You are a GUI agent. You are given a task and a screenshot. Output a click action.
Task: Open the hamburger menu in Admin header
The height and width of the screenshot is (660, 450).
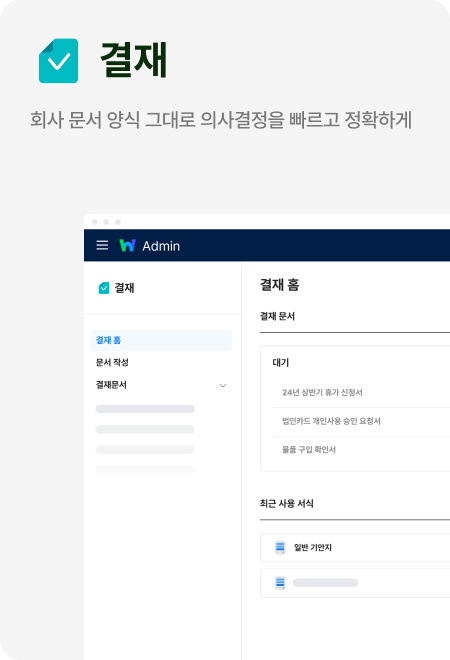click(x=102, y=245)
